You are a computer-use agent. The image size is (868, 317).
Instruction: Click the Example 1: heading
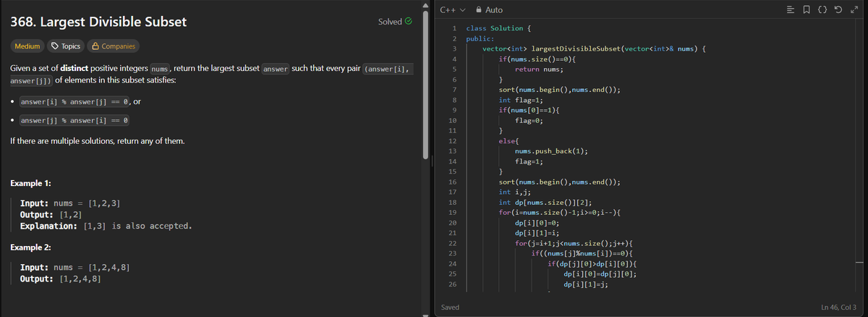tap(30, 182)
